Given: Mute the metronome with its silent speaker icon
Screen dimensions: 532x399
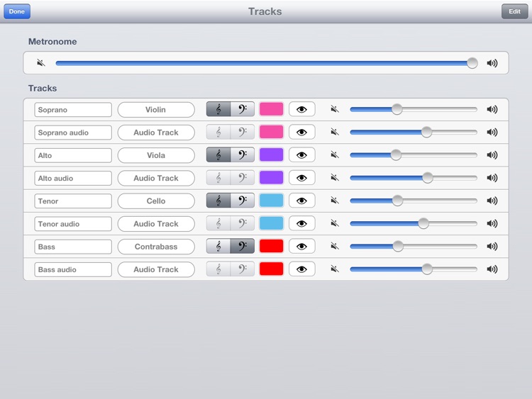Looking at the screenshot, I should (41, 62).
